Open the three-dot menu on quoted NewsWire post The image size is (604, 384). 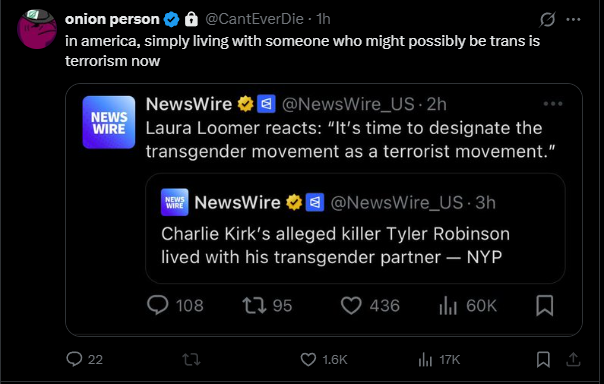[553, 104]
